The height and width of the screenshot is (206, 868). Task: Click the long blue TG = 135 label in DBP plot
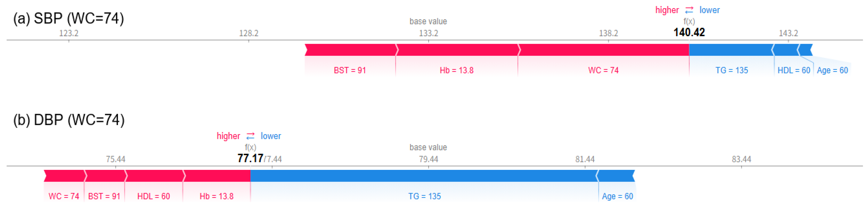point(424,196)
